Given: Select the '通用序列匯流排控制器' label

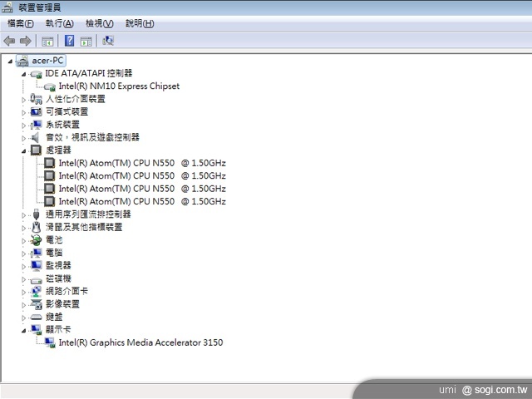Looking at the screenshot, I should point(88,214).
